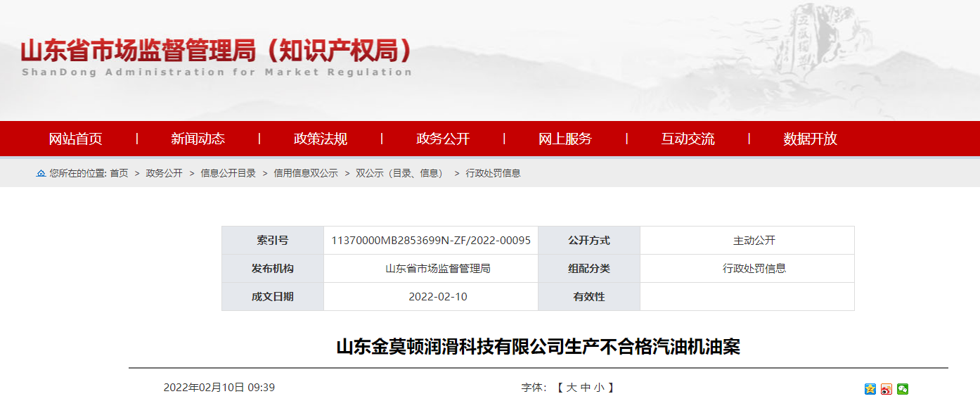Viewport: 980px width, 401px height.
Task: Click the 组配分类 label cell
Action: point(589,269)
